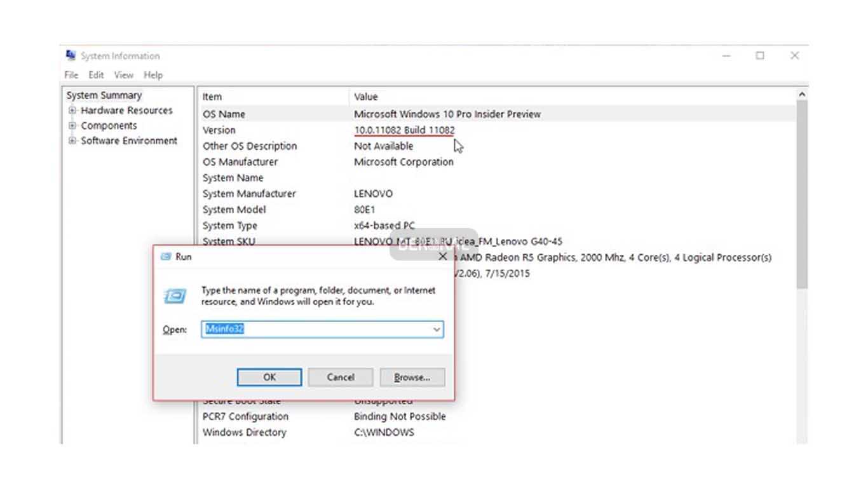Select the Hardware Resources label
Image resolution: width=868 pixels, height=488 pixels.
[126, 110]
